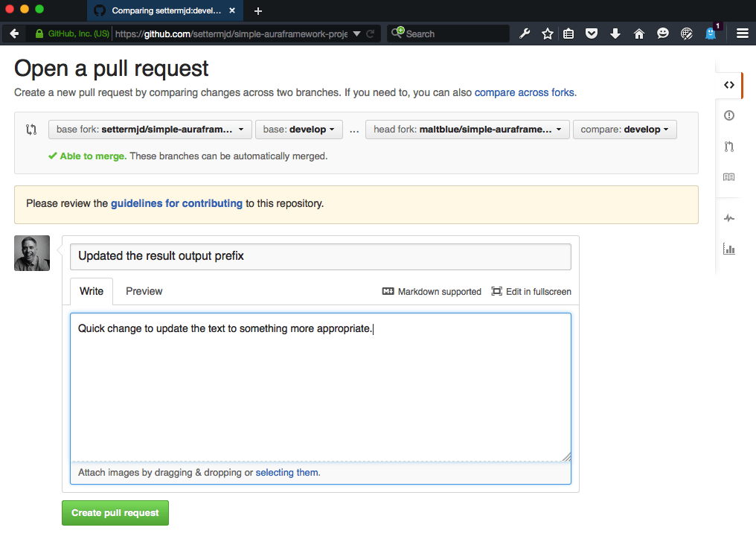756x539 pixels.
Task: Open the Graphs bar-chart icon
Action: click(x=729, y=249)
